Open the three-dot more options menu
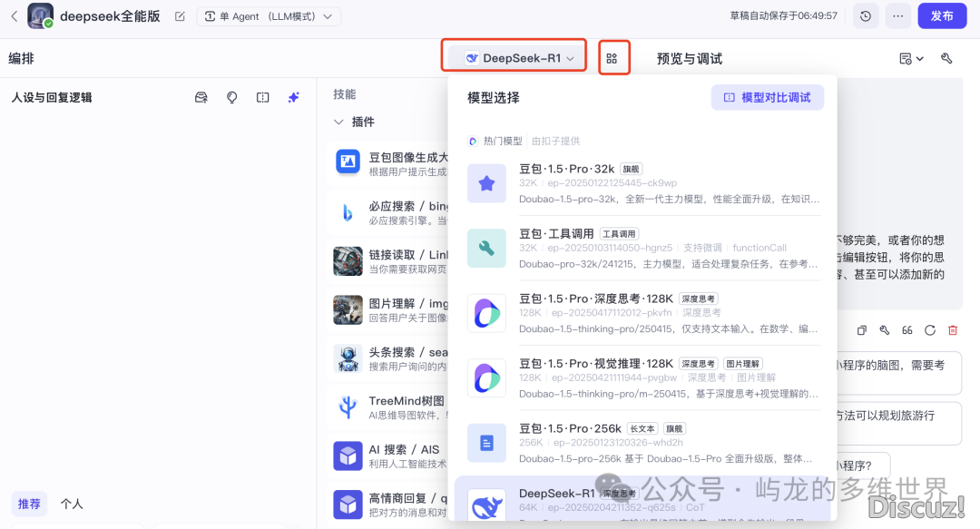The height and width of the screenshot is (529, 980). (897, 16)
